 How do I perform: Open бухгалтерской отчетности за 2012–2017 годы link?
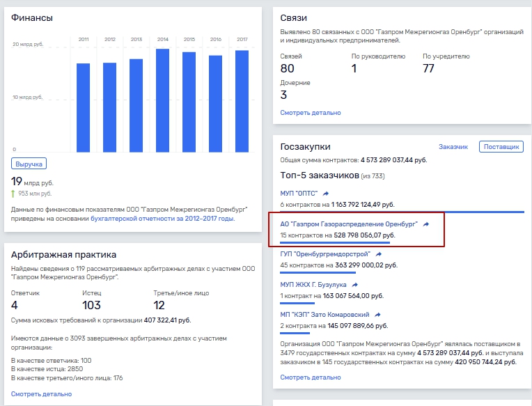tap(162, 219)
